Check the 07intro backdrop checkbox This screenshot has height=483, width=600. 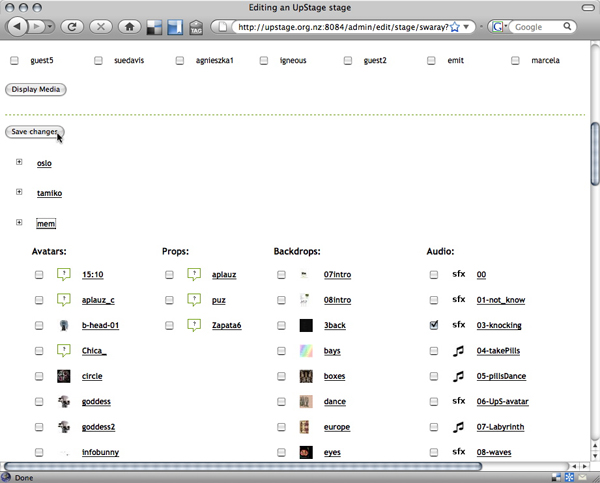click(x=281, y=275)
